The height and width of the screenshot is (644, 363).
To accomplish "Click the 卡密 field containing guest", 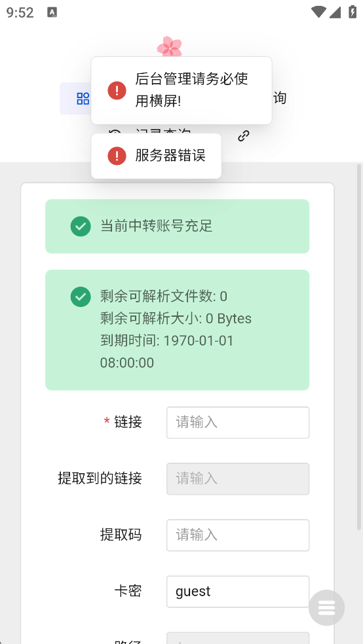I will click(238, 592).
